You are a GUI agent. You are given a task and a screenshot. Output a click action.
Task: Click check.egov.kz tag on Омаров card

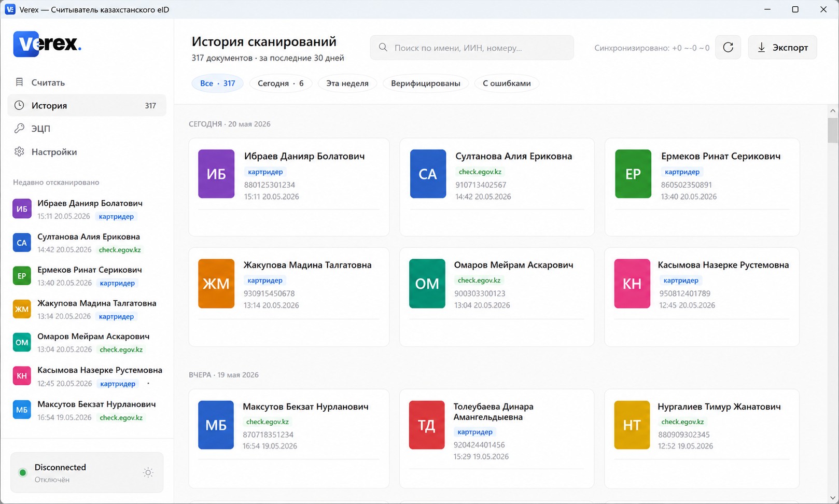coord(479,280)
